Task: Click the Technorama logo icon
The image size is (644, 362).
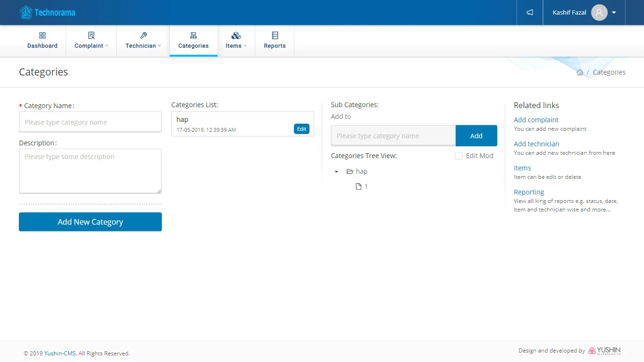Action: 26,12
